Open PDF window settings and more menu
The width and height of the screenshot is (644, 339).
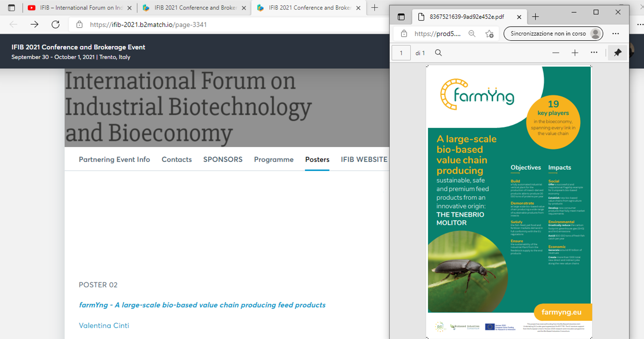click(616, 34)
